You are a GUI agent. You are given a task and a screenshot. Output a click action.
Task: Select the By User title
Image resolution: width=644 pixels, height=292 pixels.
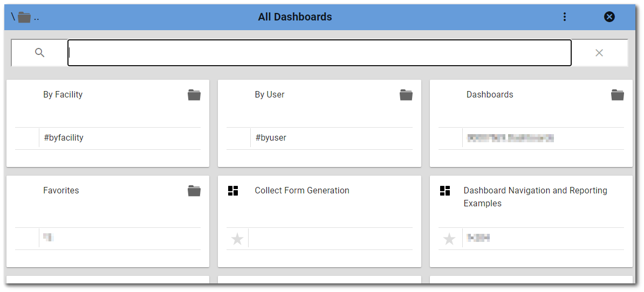coord(270,95)
